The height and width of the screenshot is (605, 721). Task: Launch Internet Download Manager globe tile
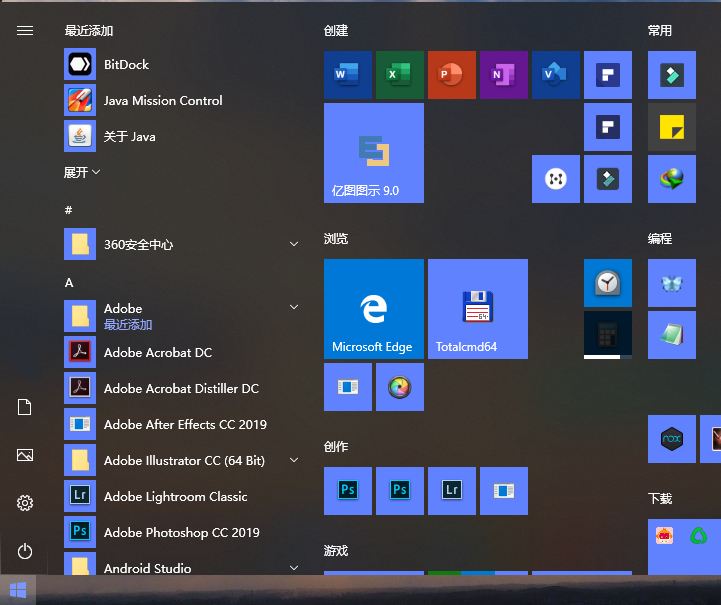coord(671,179)
